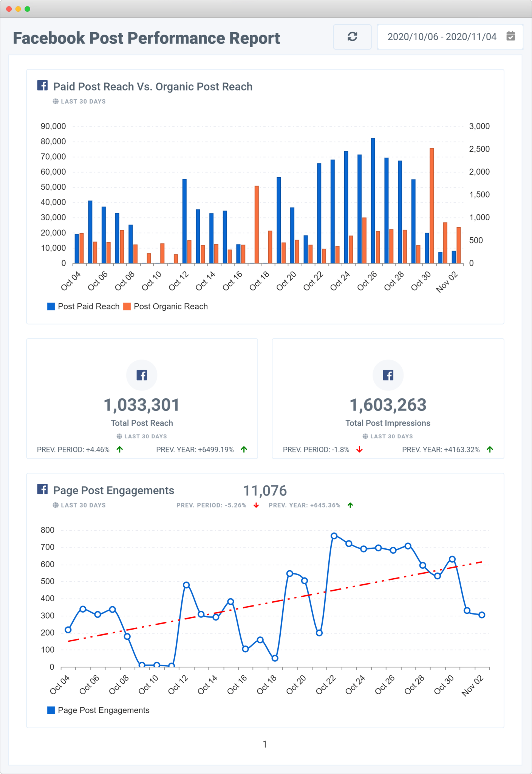Click the Post Organic Reach legend label

coord(171,307)
